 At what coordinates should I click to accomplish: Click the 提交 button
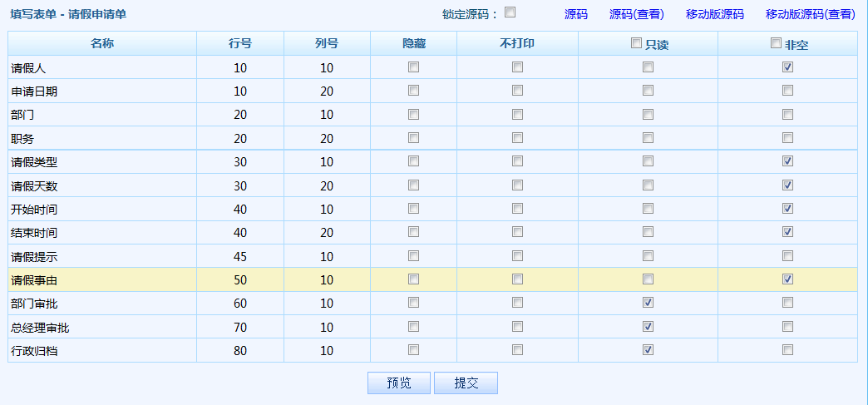[x=466, y=383]
